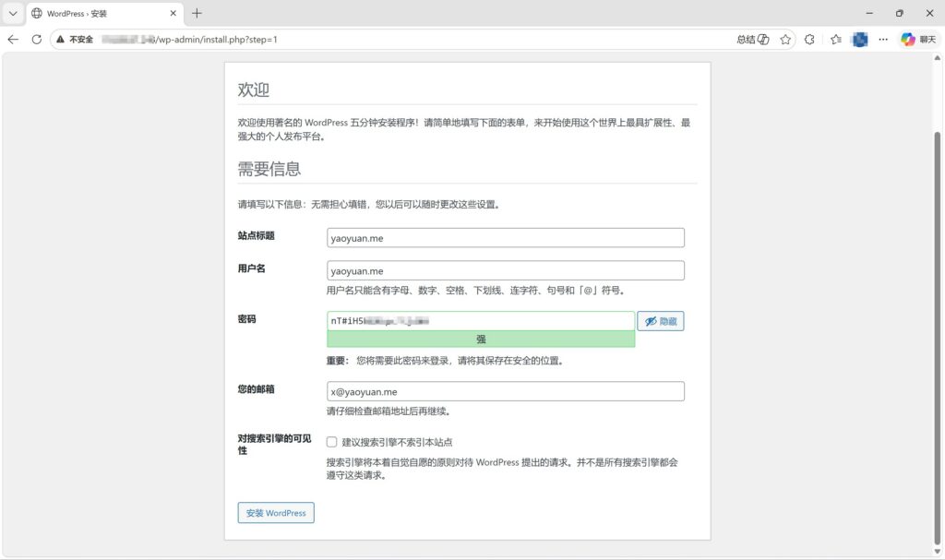The width and height of the screenshot is (945, 560).
Task: Click the 您的邮箱 email field
Action: [505, 391]
